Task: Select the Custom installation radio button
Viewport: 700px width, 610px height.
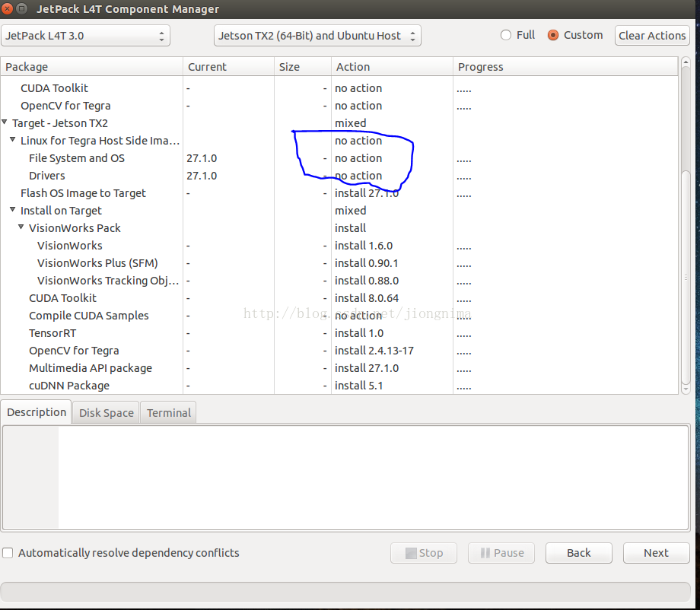Action: coord(552,35)
